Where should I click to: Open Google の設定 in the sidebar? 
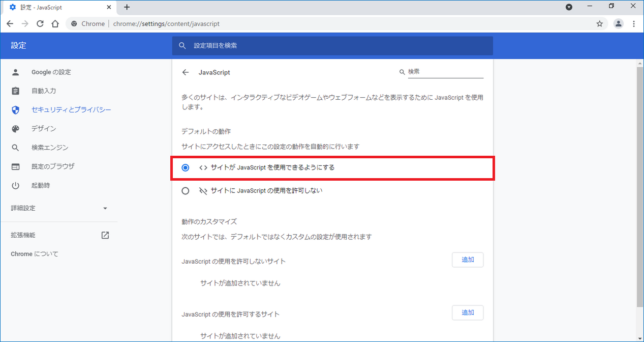click(x=51, y=72)
